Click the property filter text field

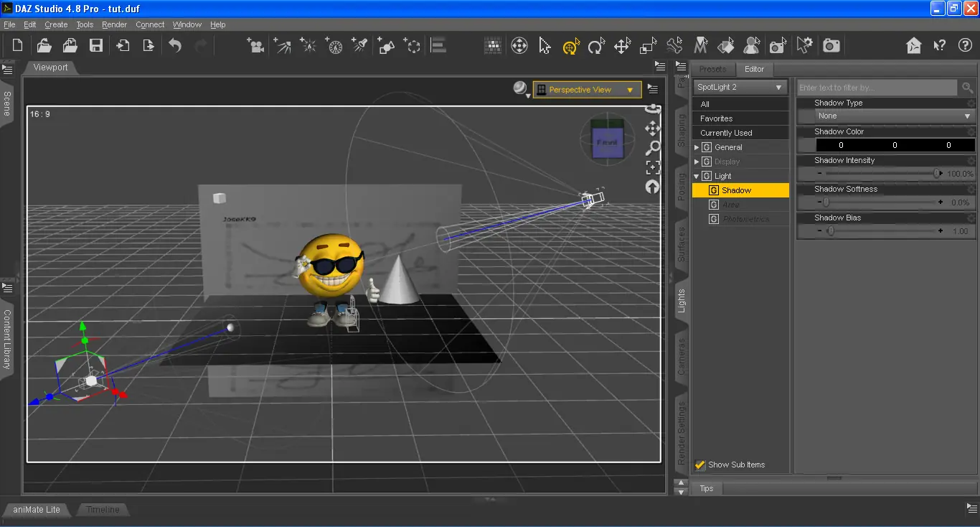877,88
